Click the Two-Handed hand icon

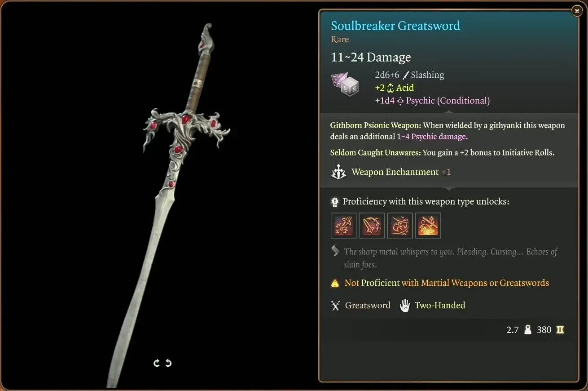coord(405,306)
